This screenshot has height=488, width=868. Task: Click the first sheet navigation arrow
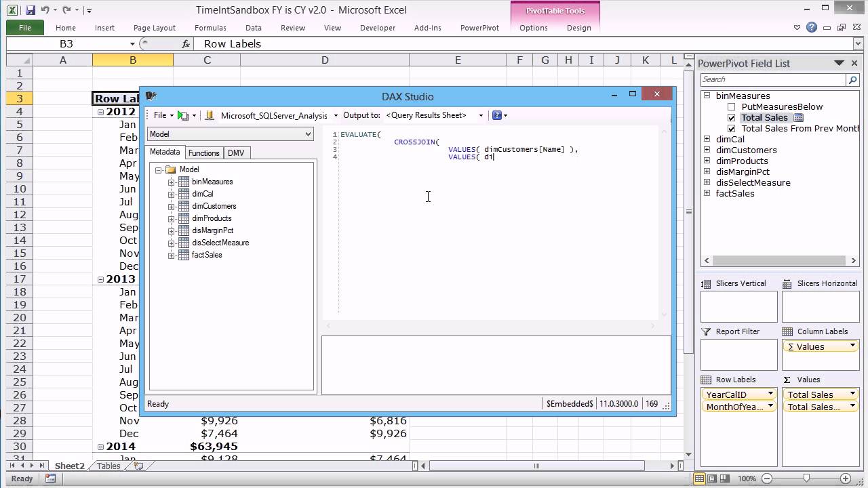point(12,466)
